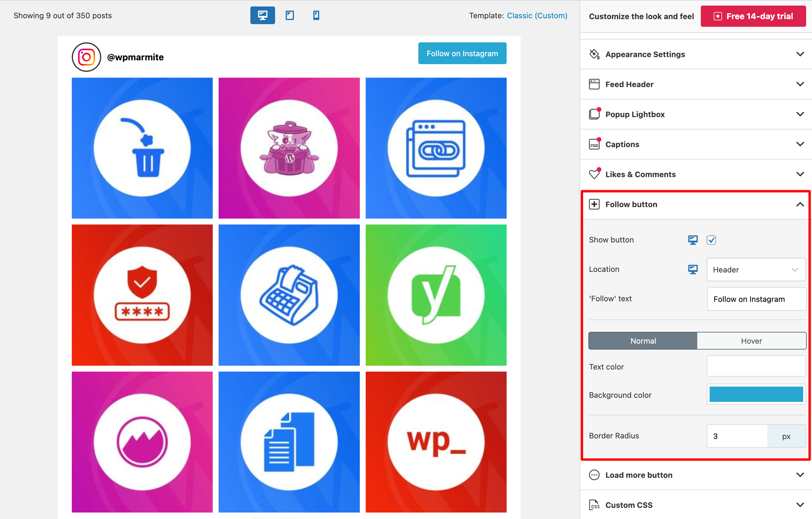Open the Text color picker swatch
812x519 pixels.
(x=756, y=366)
